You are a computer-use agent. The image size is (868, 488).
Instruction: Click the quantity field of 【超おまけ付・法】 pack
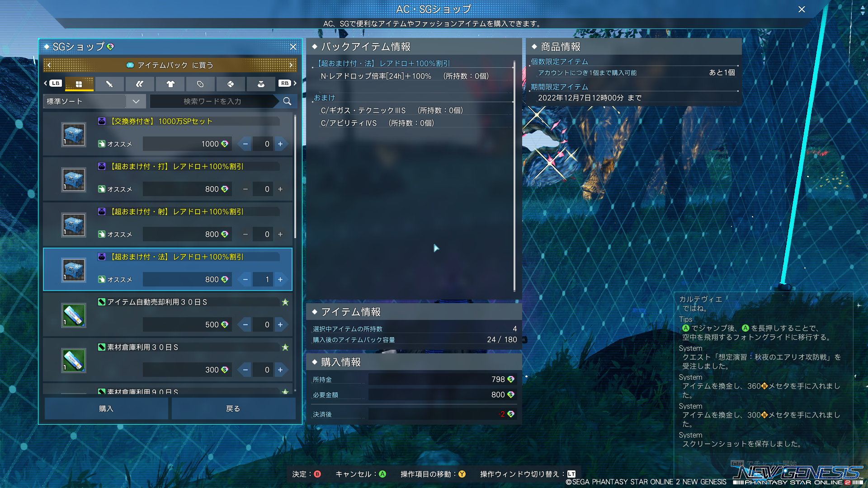[263, 279]
